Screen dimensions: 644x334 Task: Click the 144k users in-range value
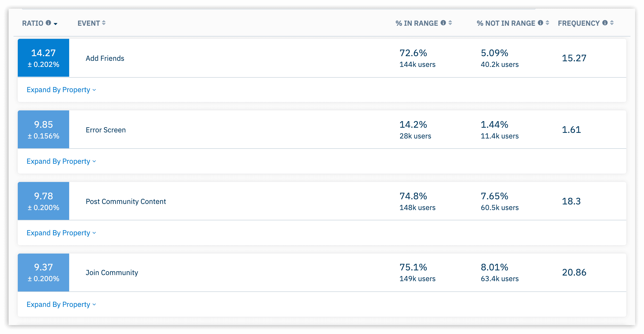click(x=417, y=65)
